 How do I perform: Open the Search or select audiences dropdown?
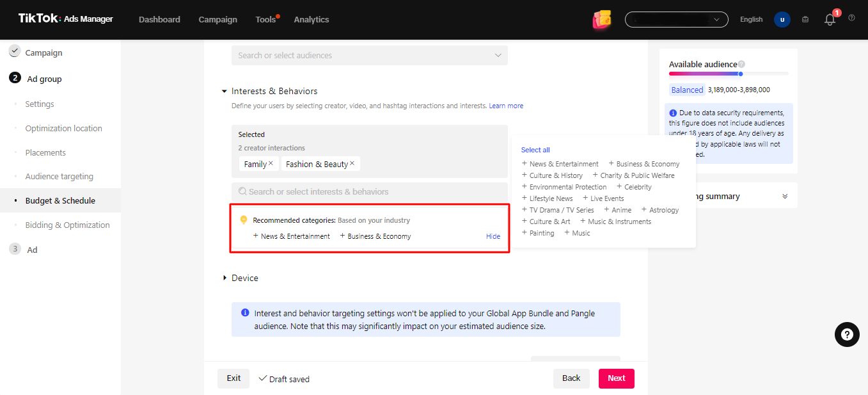tap(369, 55)
